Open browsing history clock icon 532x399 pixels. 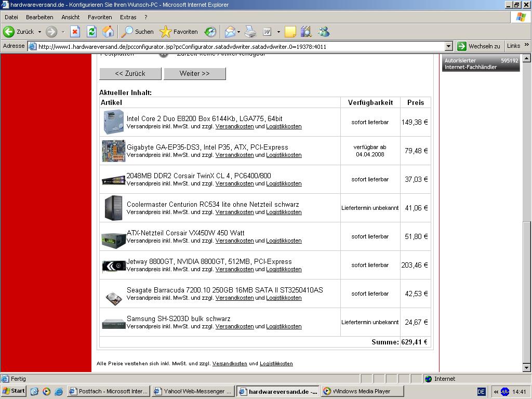[210, 32]
